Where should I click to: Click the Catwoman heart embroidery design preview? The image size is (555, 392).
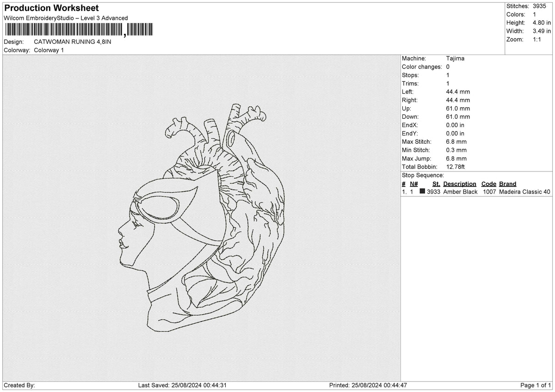(x=201, y=218)
